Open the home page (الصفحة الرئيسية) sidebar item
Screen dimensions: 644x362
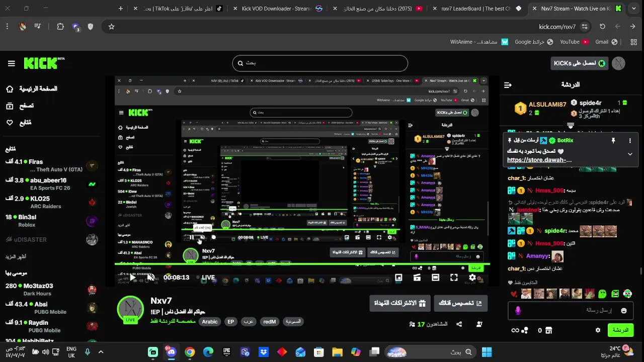[x=33, y=89]
